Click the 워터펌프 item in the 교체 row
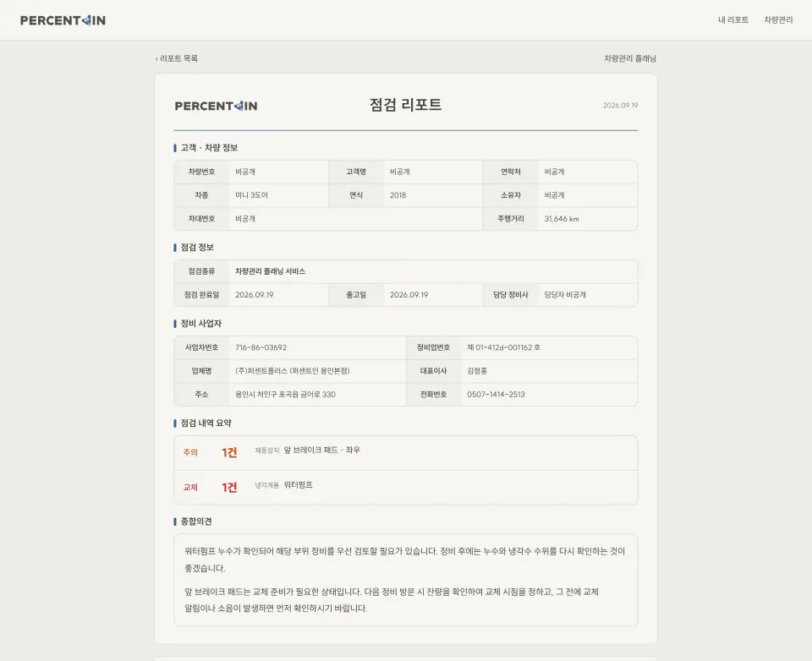Screen dimensions: 812x661 pos(298,485)
